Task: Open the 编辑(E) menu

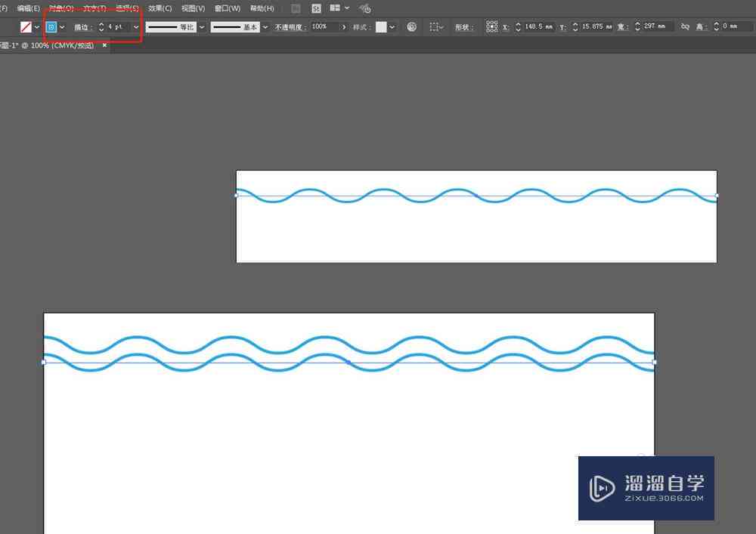Action: tap(29, 8)
